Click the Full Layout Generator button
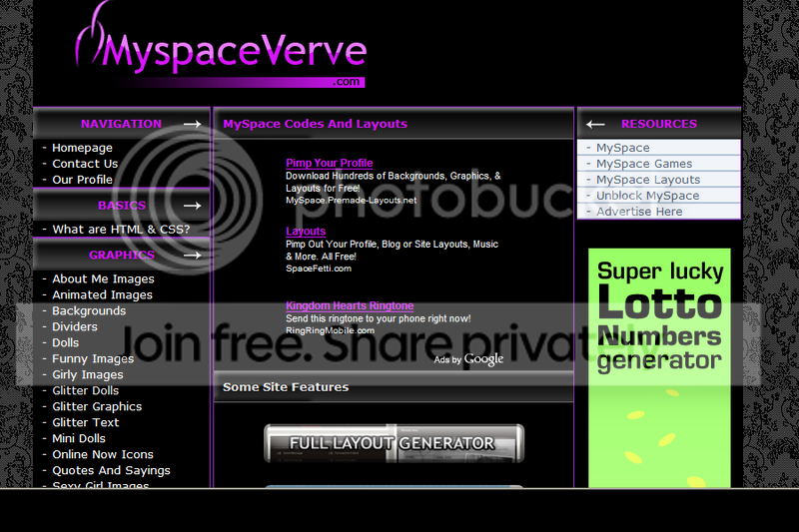Image resolution: width=799 pixels, height=532 pixels. pos(394,443)
